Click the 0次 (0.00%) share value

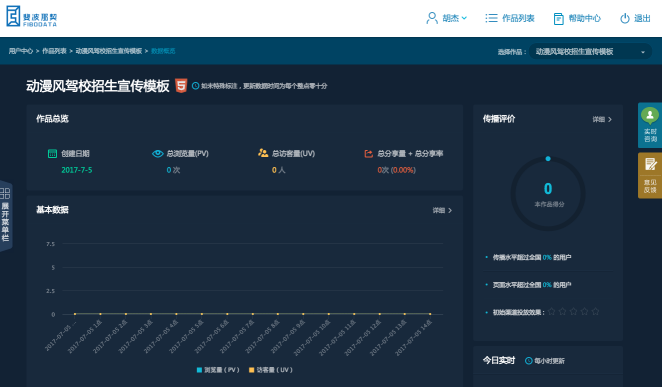click(396, 170)
